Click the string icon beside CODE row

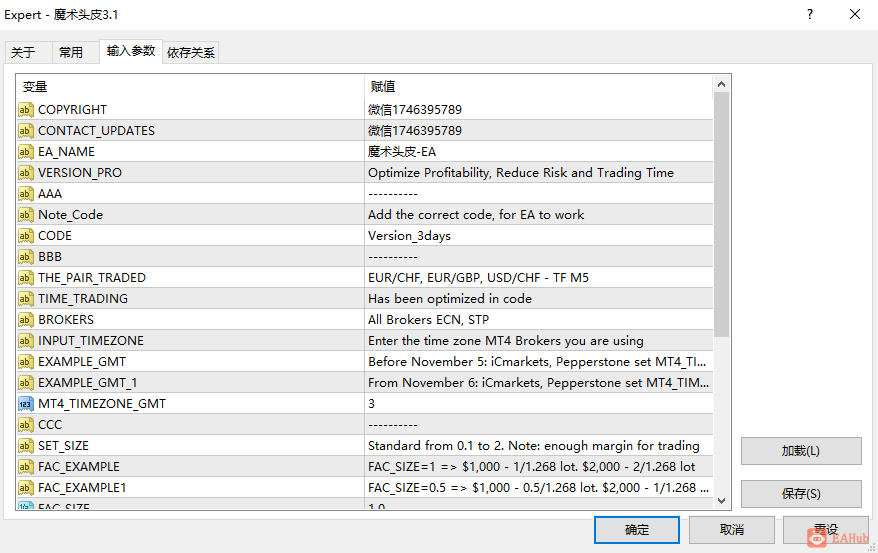[26, 236]
